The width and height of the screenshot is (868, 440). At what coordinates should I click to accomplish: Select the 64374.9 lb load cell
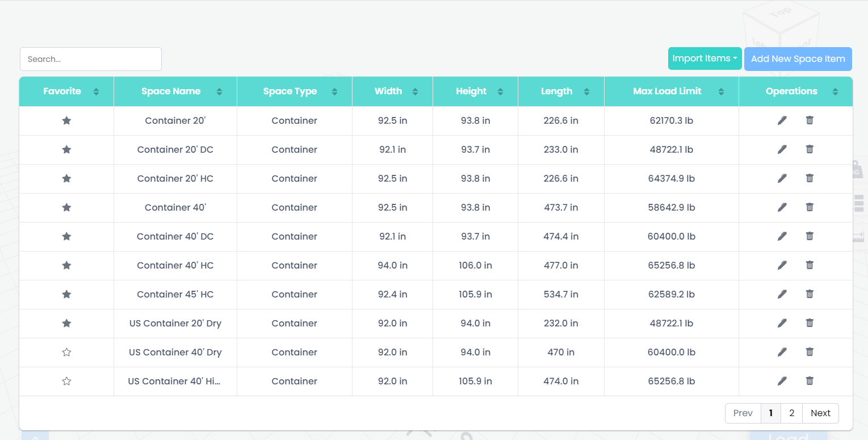point(672,178)
